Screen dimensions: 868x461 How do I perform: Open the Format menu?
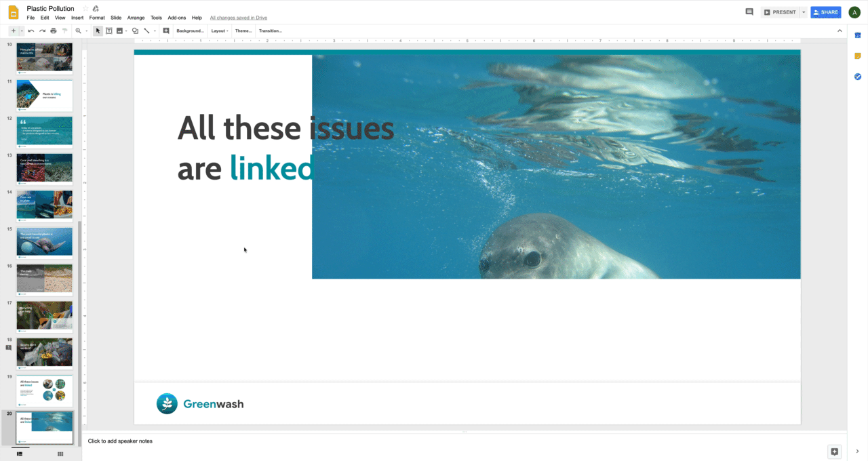coord(97,18)
